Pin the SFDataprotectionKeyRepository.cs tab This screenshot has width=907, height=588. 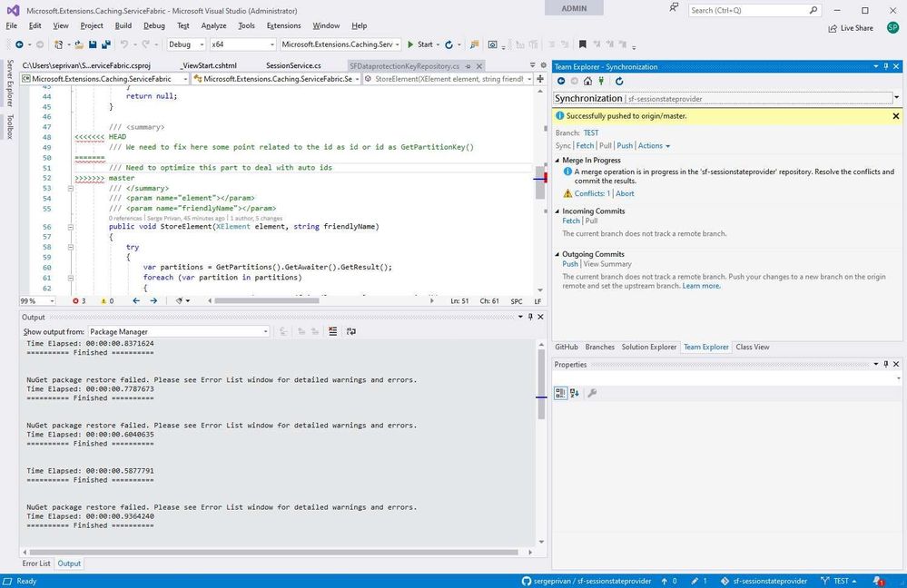(x=468, y=66)
